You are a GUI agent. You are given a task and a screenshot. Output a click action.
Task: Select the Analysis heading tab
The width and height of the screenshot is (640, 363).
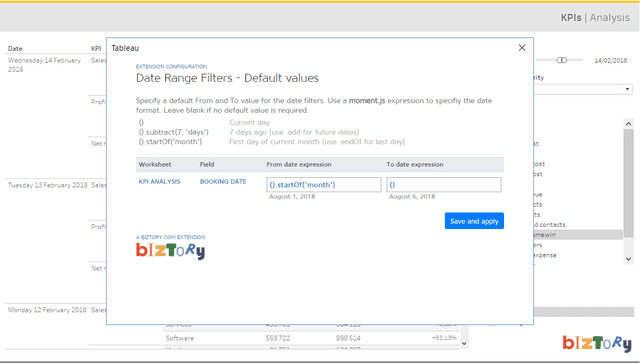click(x=609, y=18)
